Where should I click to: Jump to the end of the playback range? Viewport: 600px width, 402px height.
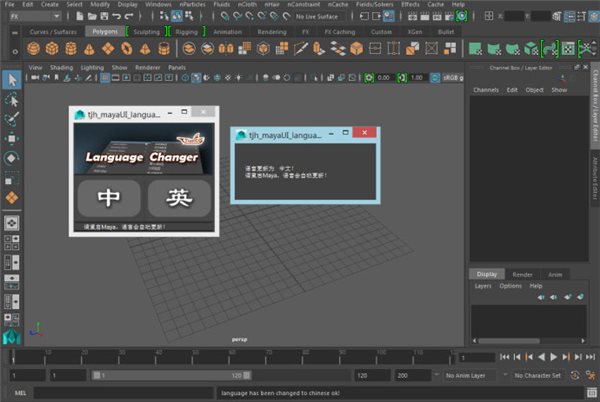(x=589, y=356)
